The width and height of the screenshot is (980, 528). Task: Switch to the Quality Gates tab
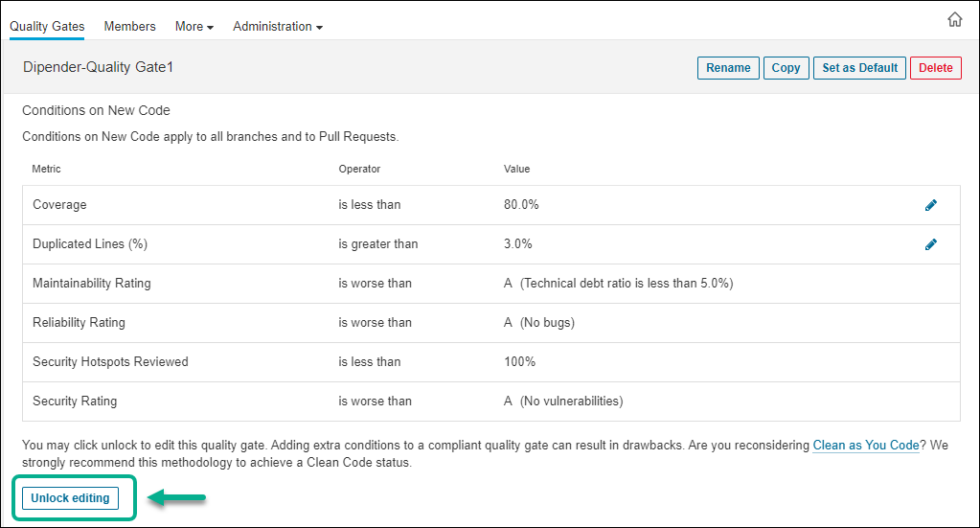tap(47, 27)
